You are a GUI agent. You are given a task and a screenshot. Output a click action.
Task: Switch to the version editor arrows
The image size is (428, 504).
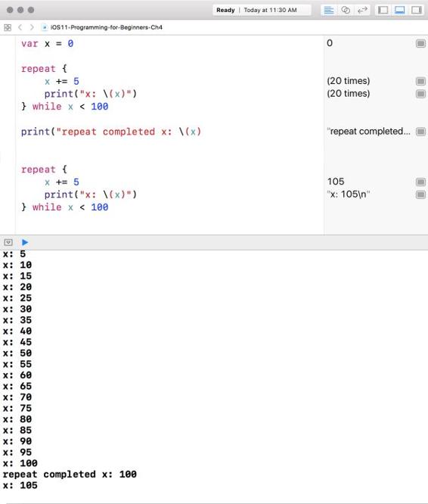[362, 10]
